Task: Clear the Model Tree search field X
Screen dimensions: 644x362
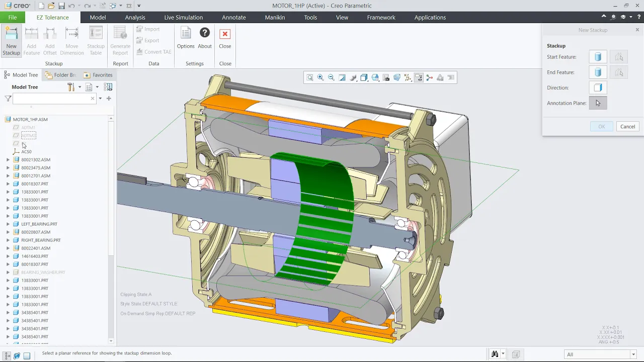Action: [93, 99]
